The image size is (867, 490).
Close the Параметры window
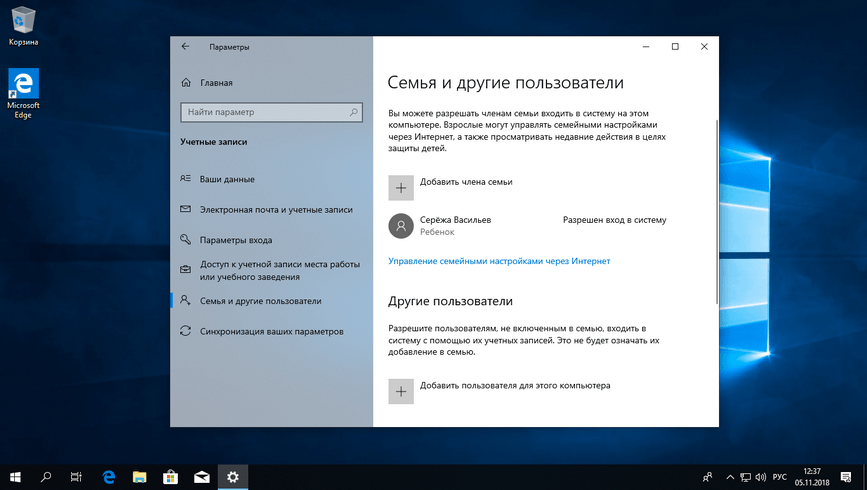(704, 47)
